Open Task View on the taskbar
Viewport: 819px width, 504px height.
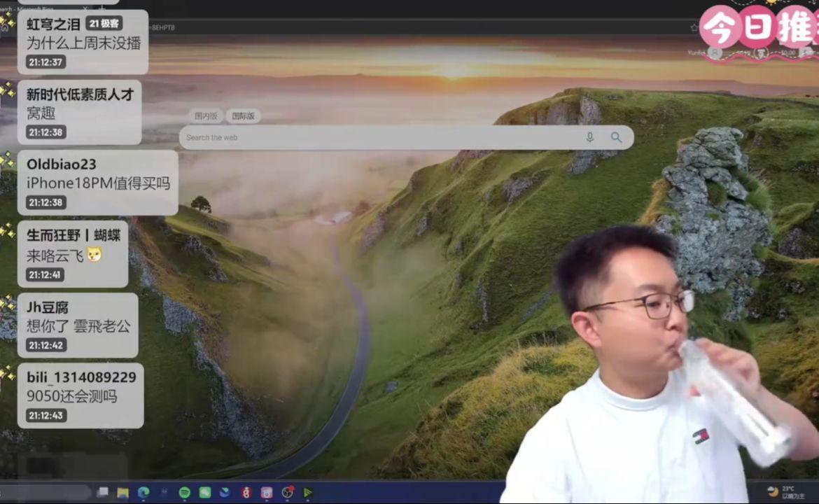point(103,492)
